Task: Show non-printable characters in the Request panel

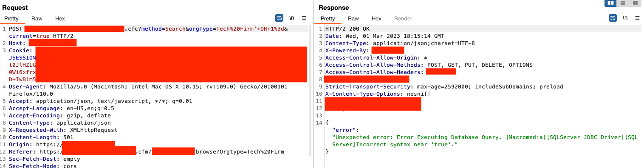Action: (x=292, y=18)
